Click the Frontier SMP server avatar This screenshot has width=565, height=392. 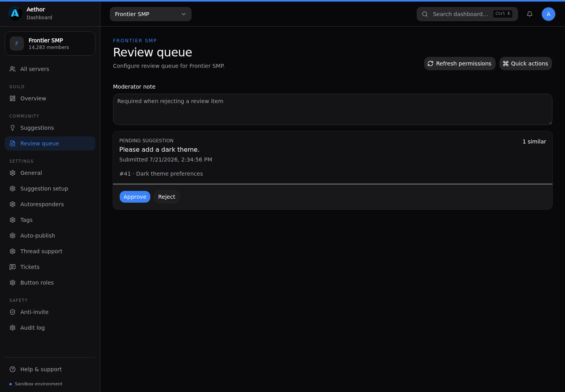tap(17, 44)
